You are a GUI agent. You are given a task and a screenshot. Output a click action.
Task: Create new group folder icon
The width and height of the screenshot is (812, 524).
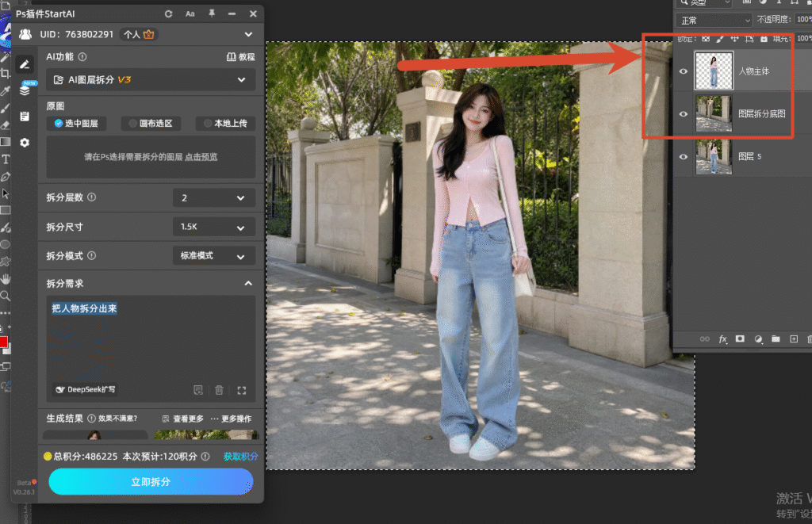tap(776, 339)
